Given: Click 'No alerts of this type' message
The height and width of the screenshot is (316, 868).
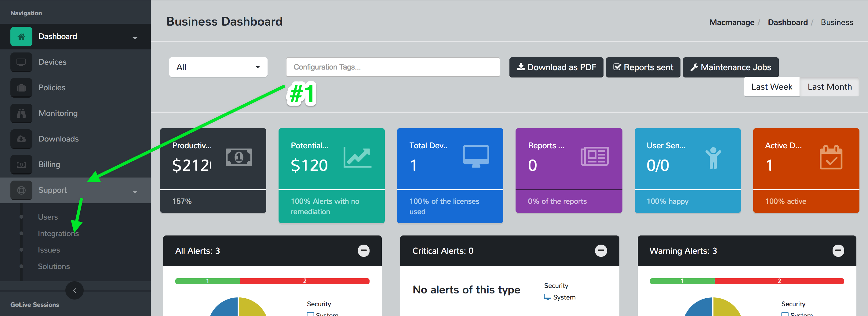Looking at the screenshot, I should tap(466, 289).
